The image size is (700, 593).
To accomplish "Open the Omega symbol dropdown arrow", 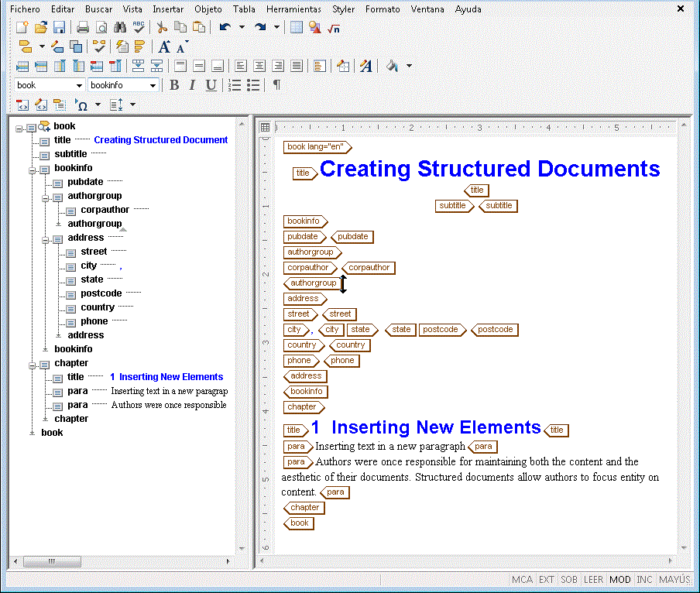I will coord(98,105).
